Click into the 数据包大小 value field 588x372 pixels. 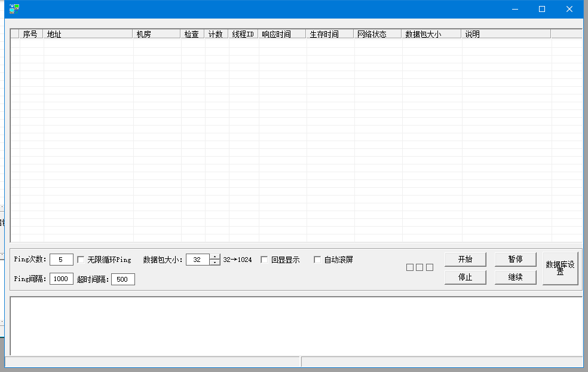click(x=198, y=260)
